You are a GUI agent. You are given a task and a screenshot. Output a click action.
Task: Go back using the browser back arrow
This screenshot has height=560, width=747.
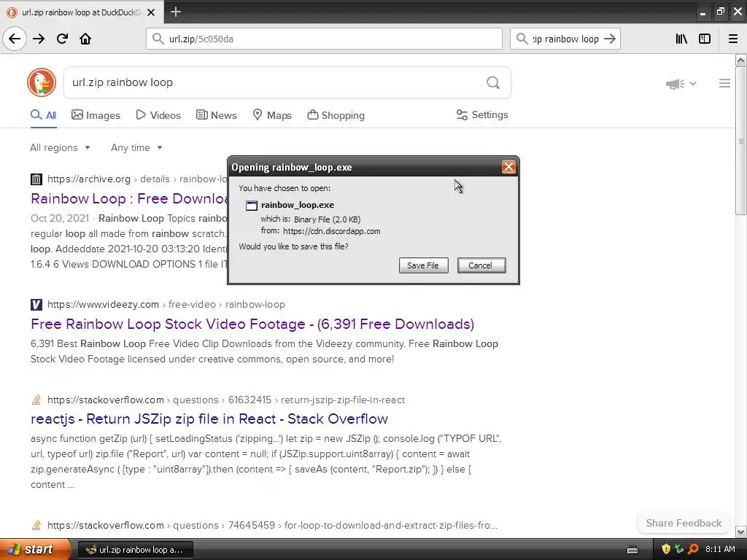pos(15,39)
